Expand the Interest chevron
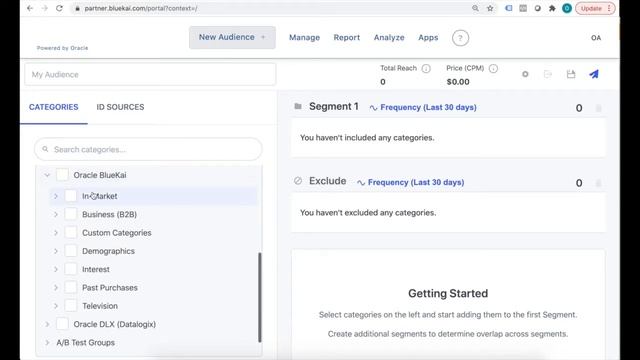 (x=56, y=269)
